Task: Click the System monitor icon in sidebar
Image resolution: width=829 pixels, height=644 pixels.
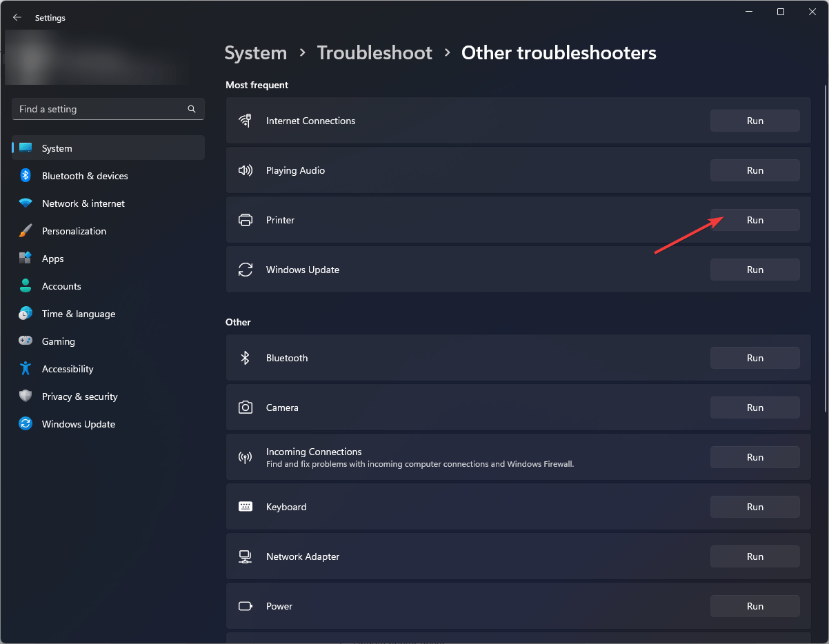Action: tap(26, 148)
